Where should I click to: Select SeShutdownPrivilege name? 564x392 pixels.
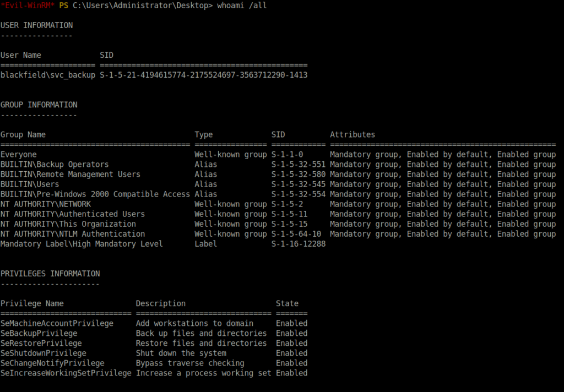coord(44,353)
